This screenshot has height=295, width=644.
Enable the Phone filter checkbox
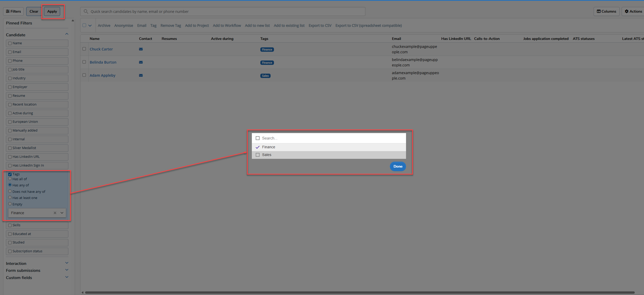pos(10,61)
